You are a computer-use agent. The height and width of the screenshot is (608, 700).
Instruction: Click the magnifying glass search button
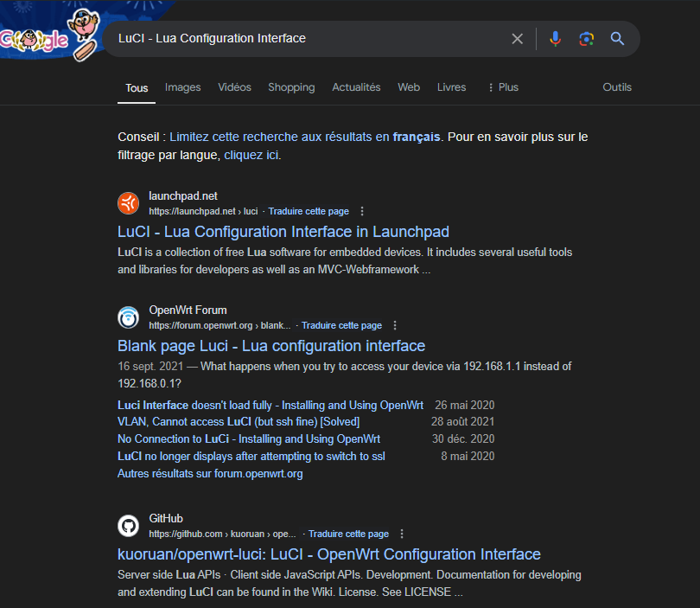click(617, 39)
